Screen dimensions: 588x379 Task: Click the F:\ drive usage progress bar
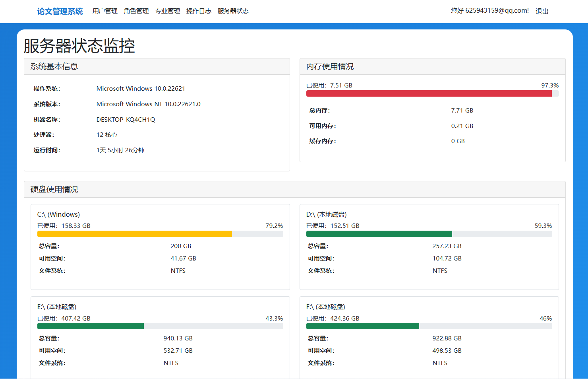(363, 326)
